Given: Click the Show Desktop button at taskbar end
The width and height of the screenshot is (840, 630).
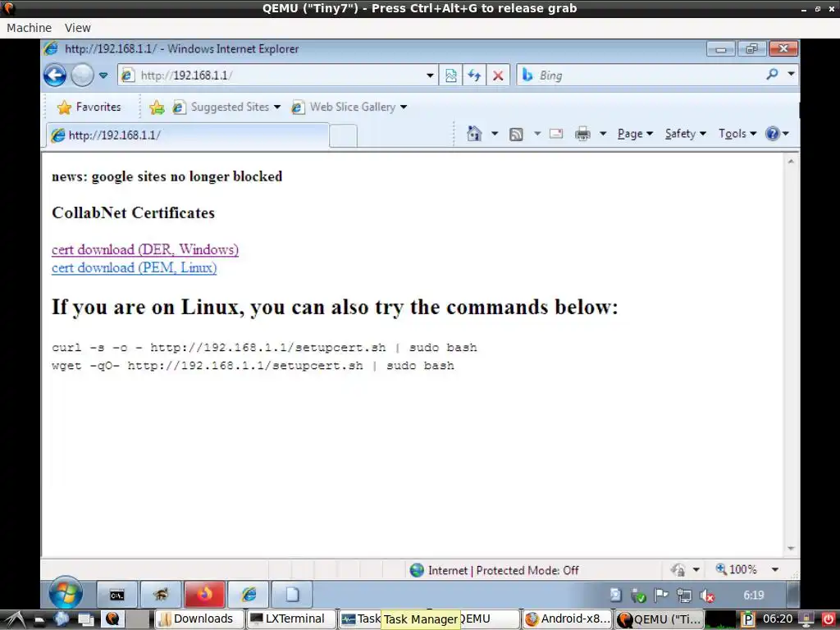Looking at the screenshot, I should click(793, 596).
